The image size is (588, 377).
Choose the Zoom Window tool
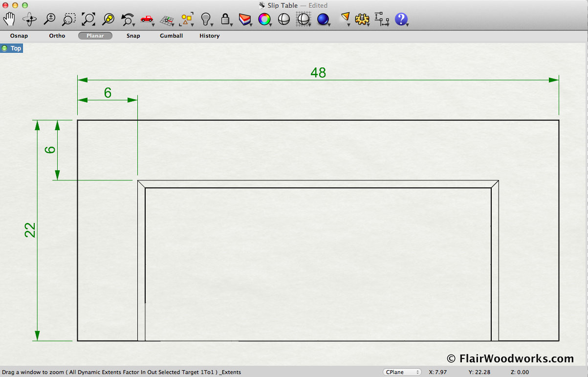click(69, 20)
